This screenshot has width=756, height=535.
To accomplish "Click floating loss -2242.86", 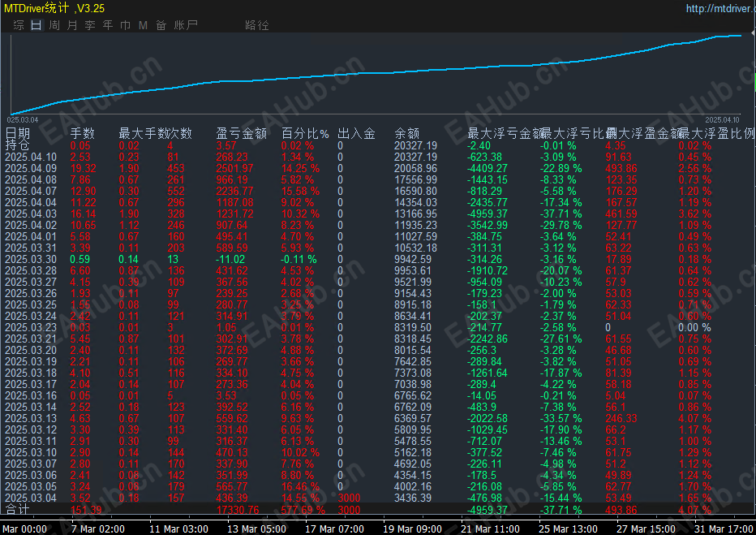I will coord(488,339).
